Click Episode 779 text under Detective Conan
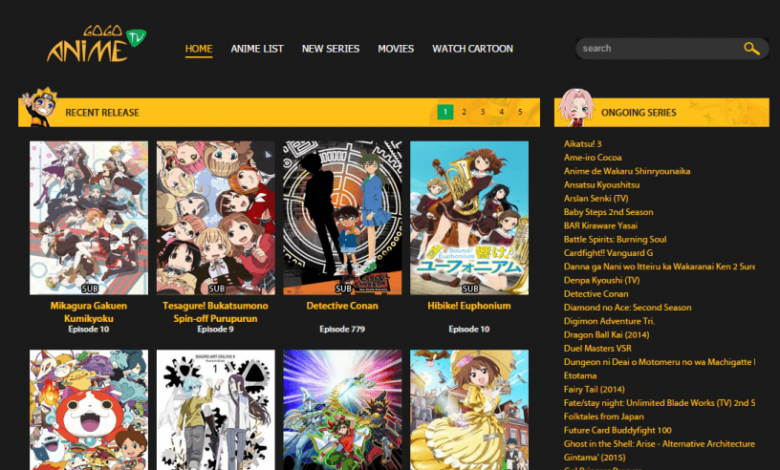The height and width of the screenshot is (470, 780). [x=342, y=329]
